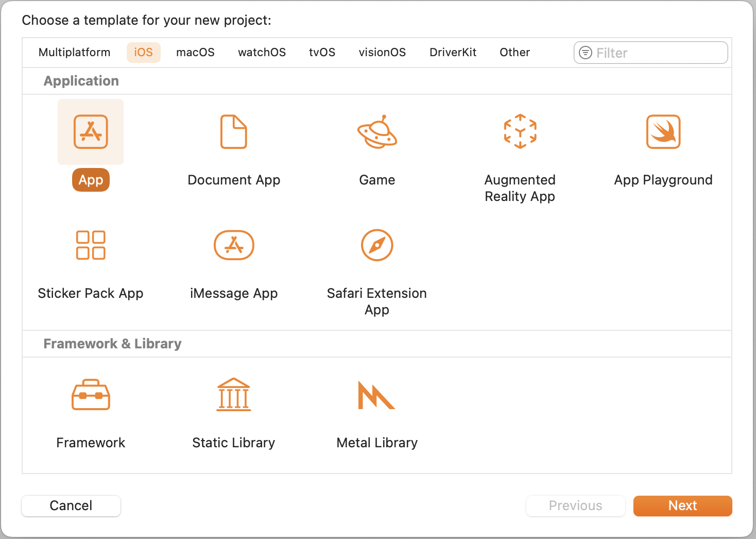Select the App template icon
Viewport: 756px width, 539px height.
91,132
